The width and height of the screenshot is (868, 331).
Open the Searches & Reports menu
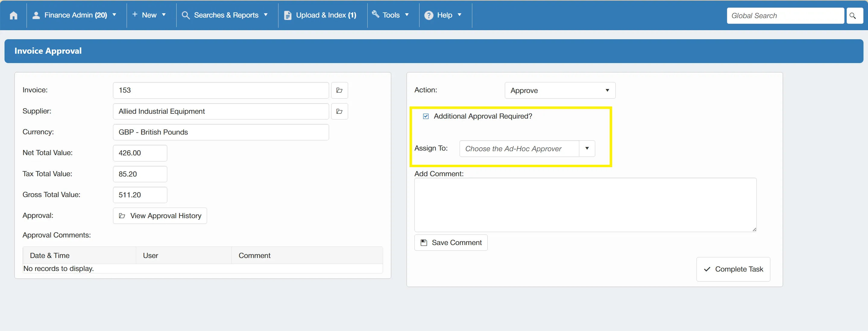coord(225,15)
